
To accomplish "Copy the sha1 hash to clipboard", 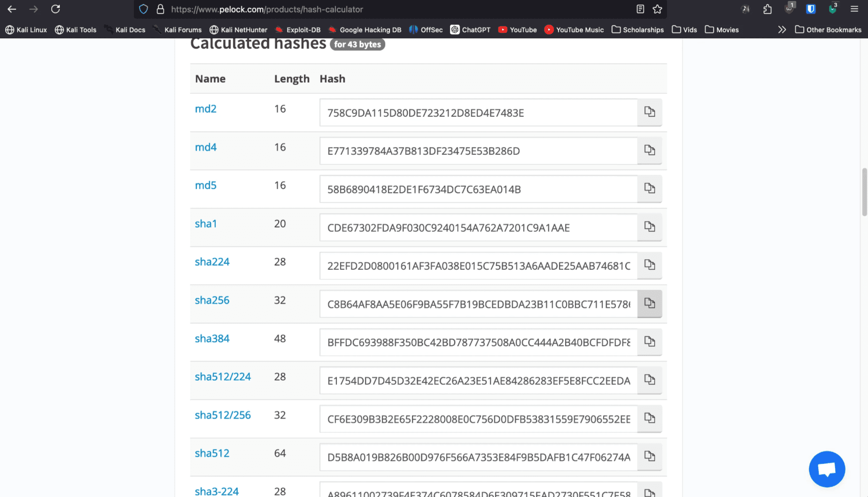I will coord(650,227).
